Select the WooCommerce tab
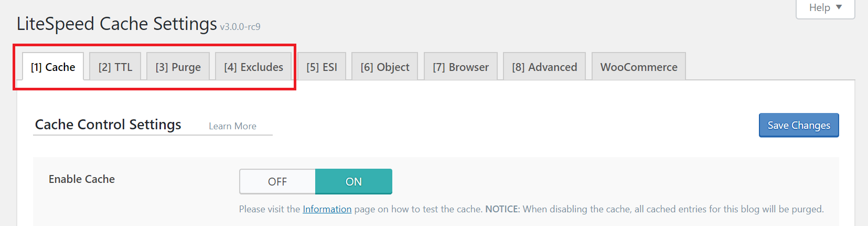 [x=639, y=67]
